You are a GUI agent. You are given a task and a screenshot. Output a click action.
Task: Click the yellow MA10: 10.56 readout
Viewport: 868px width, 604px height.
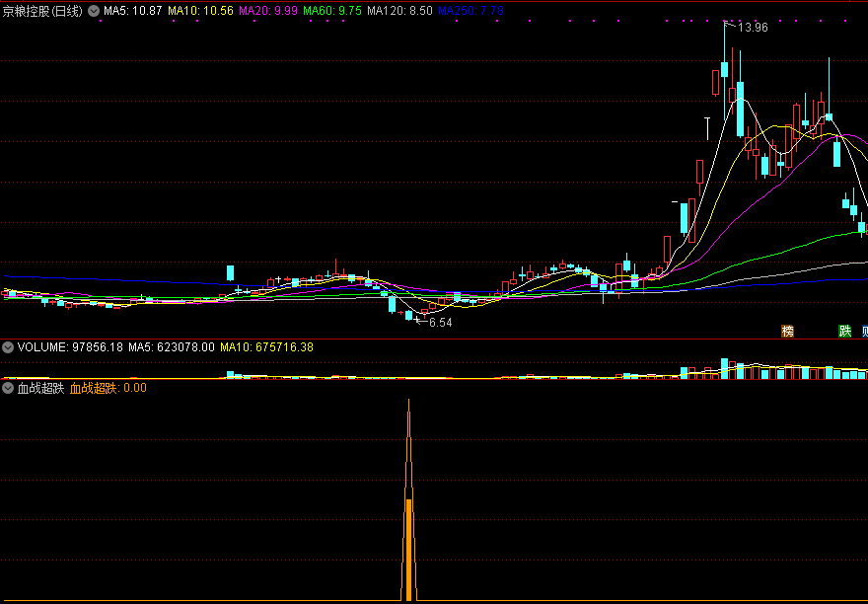coord(200,11)
